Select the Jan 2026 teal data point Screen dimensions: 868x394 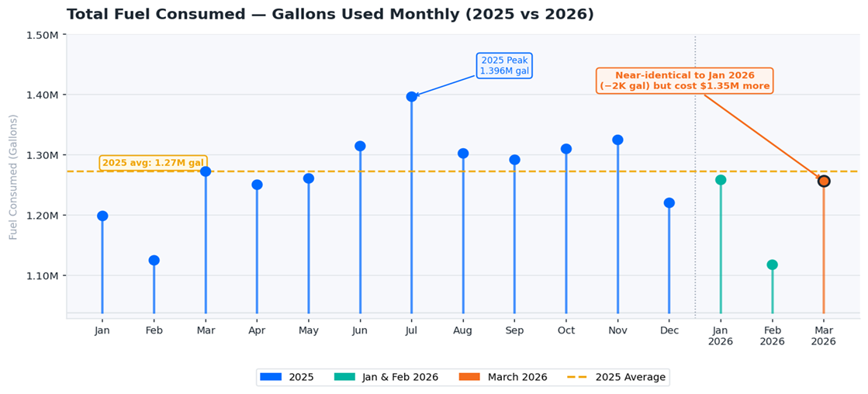[x=721, y=180]
